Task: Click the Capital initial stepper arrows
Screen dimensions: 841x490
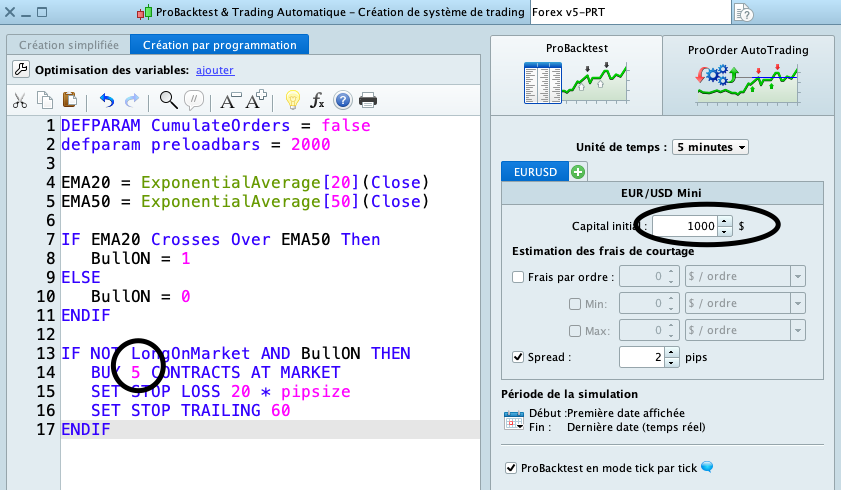Action: tap(725, 226)
